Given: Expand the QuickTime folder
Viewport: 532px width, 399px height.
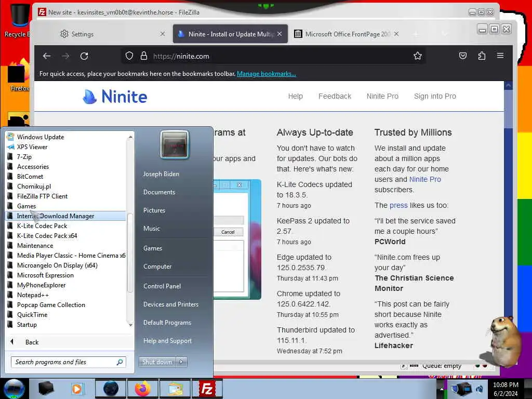Looking at the screenshot, I should click(66, 314).
